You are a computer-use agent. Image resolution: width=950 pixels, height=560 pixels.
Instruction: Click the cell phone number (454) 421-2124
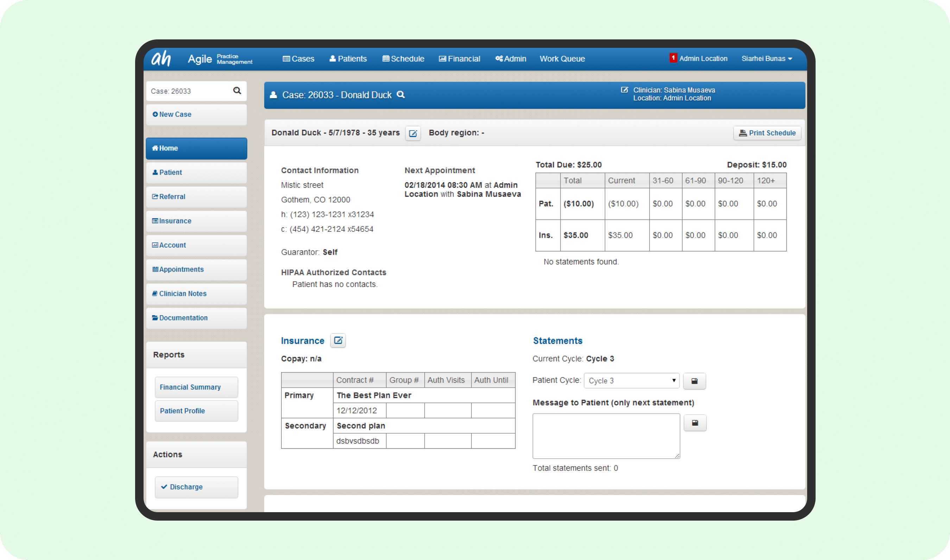coord(327,229)
